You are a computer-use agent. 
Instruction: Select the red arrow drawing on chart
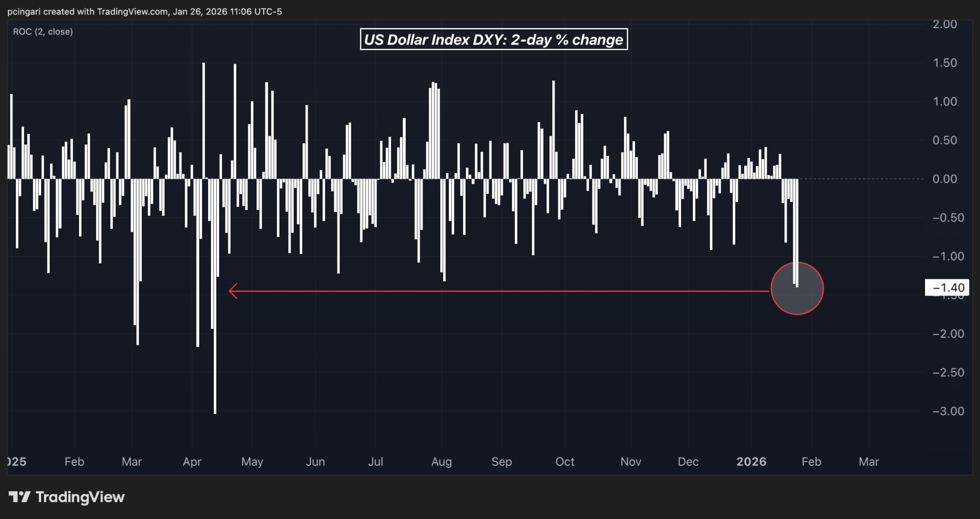pyautogui.click(x=502, y=290)
